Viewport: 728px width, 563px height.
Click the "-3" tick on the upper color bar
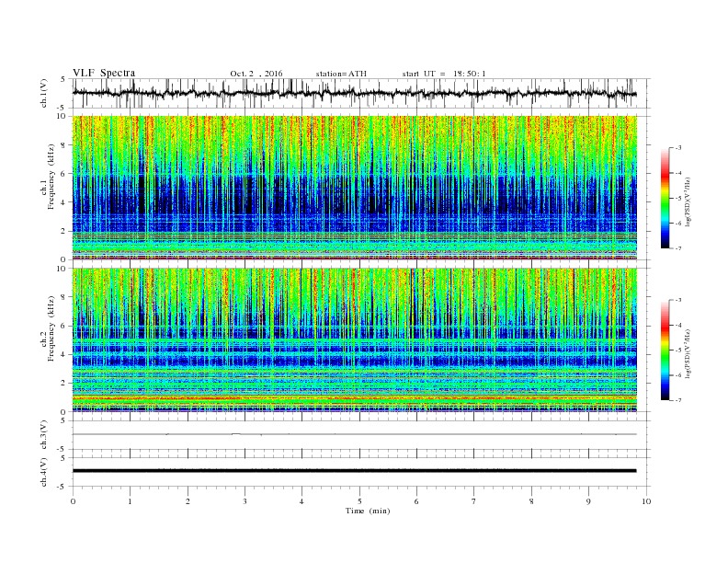677,148
